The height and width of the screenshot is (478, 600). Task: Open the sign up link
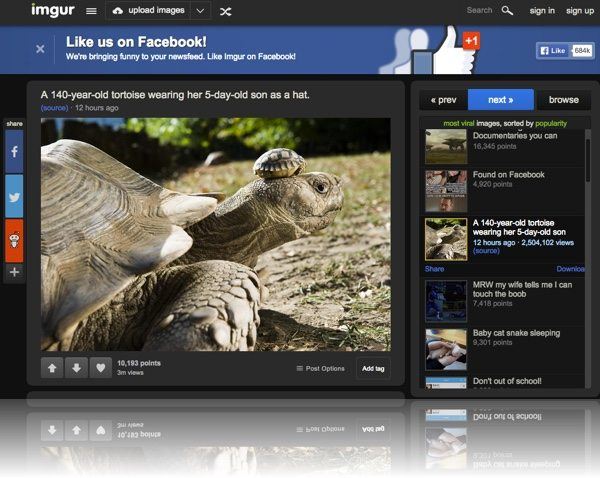tap(580, 11)
